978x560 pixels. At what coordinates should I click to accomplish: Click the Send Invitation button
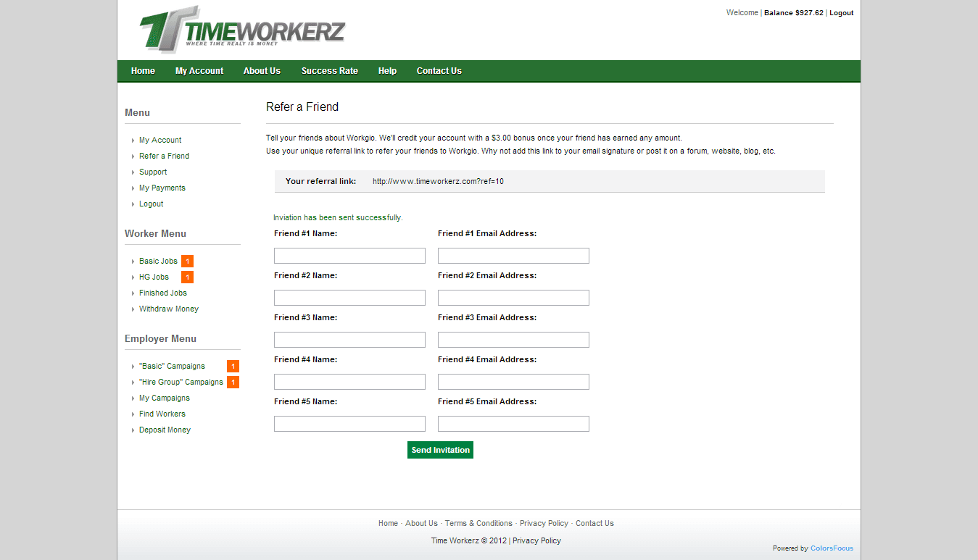click(x=440, y=450)
